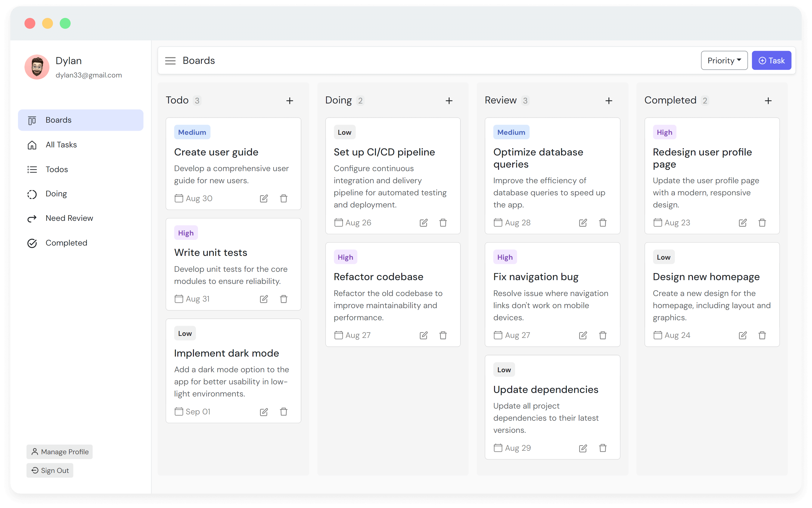Delete the Implement dark mode card
Viewport: 812px width, 508px height.
pos(284,412)
